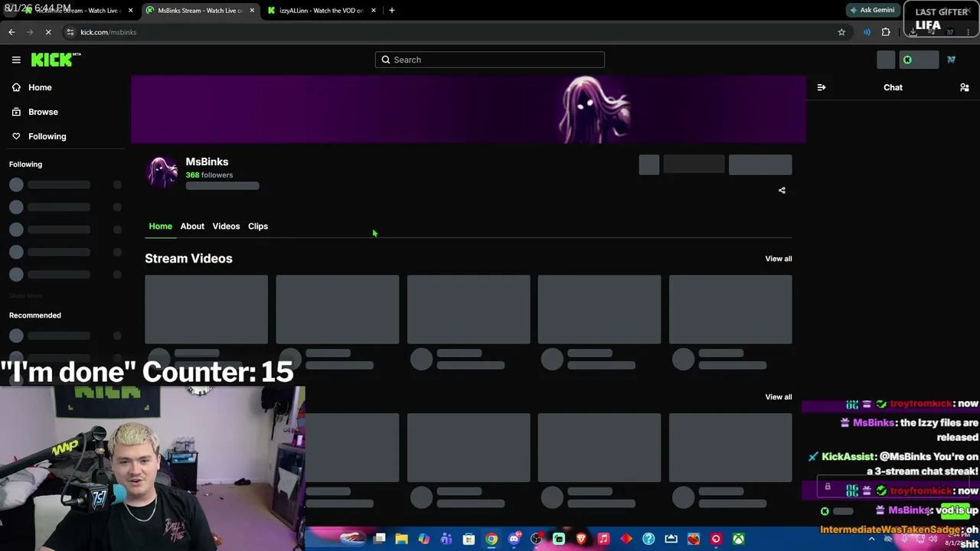Switch to the Clips tab
The image size is (980, 551).
(x=258, y=227)
